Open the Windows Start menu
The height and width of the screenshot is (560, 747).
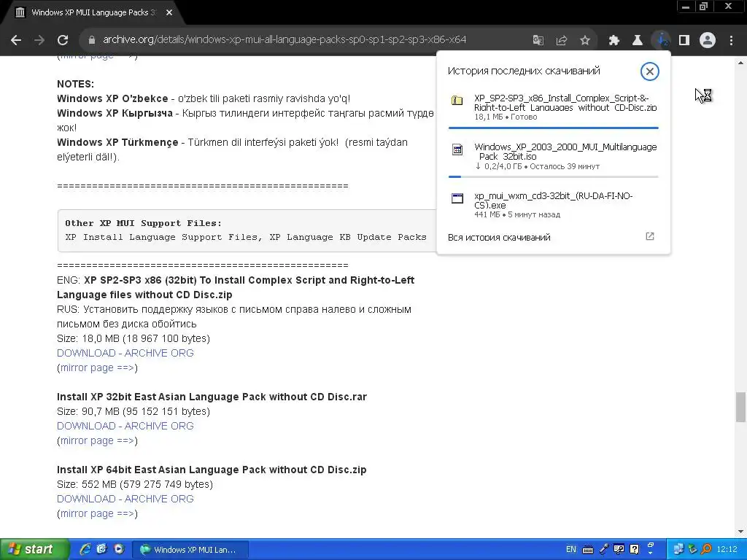34,549
